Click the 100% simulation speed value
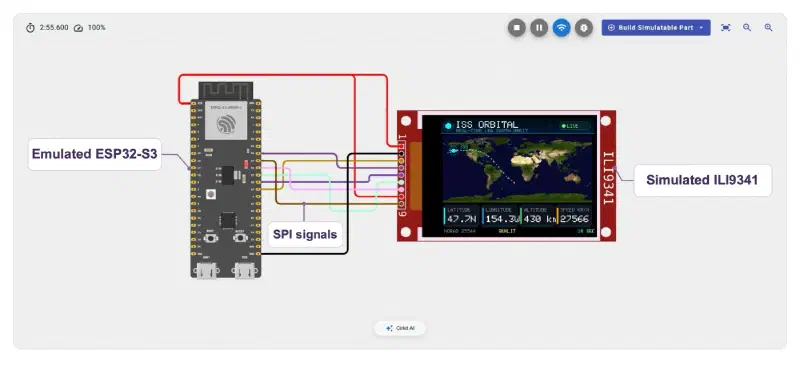This screenshot has height=365, width=800. tap(96, 28)
